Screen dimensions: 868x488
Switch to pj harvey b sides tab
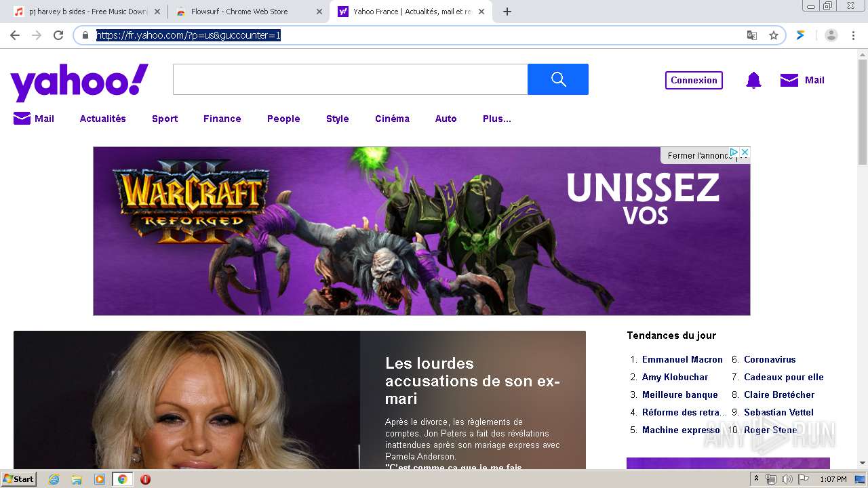click(x=86, y=12)
